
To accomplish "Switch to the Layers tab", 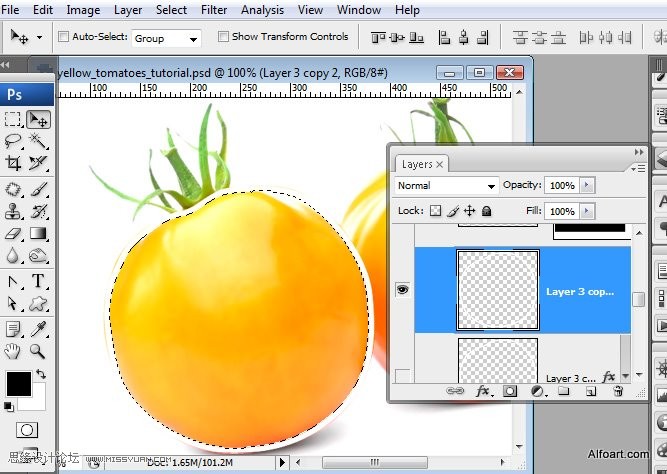I will [x=417, y=164].
